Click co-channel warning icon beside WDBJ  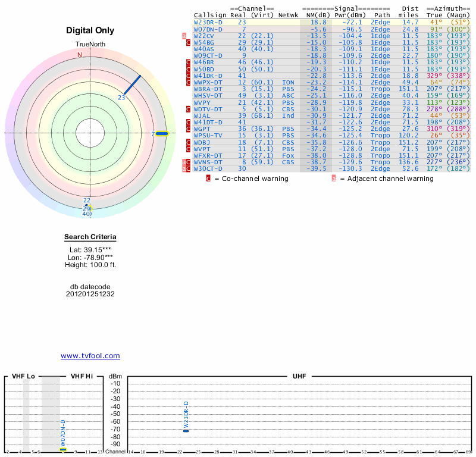(x=189, y=142)
